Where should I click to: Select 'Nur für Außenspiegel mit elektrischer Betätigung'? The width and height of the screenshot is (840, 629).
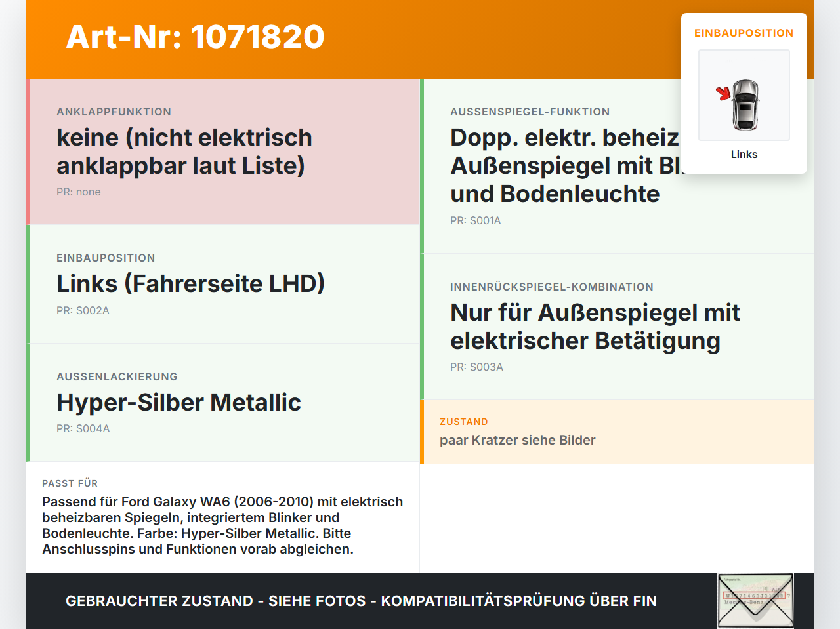(595, 327)
